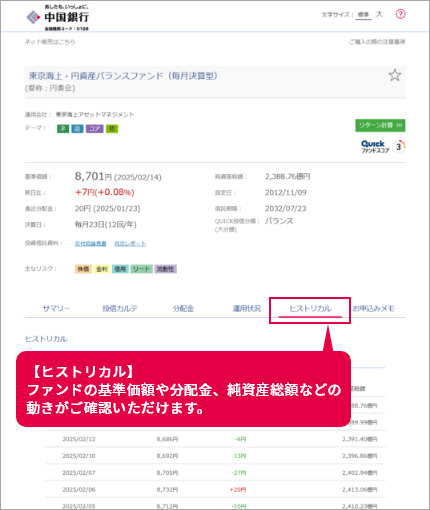Screen dimensions: 430x510
Task: Open the 交付目論見書 document link
Action: coord(91,244)
